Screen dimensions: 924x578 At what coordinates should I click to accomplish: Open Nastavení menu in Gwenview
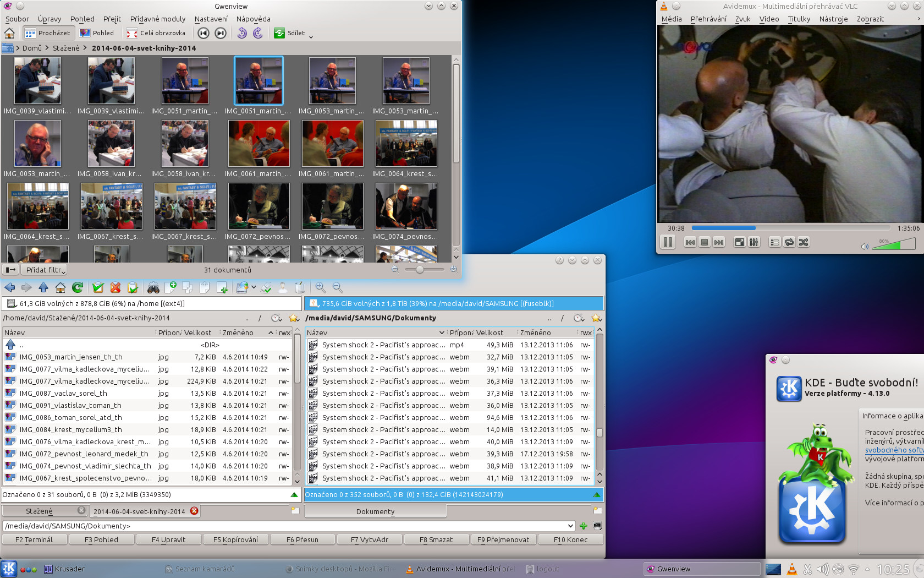coord(211,19)
